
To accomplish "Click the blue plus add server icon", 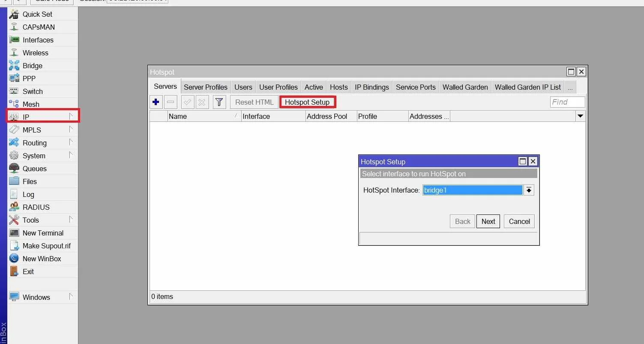I will (156, 102).
